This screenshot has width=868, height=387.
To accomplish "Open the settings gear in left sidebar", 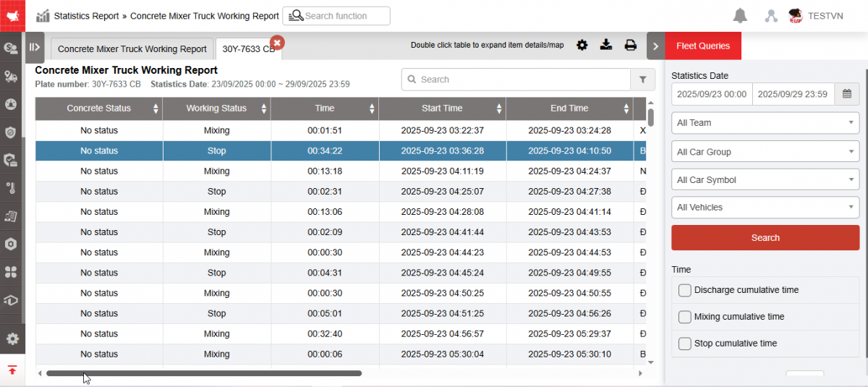I will (x=12, y=339).
